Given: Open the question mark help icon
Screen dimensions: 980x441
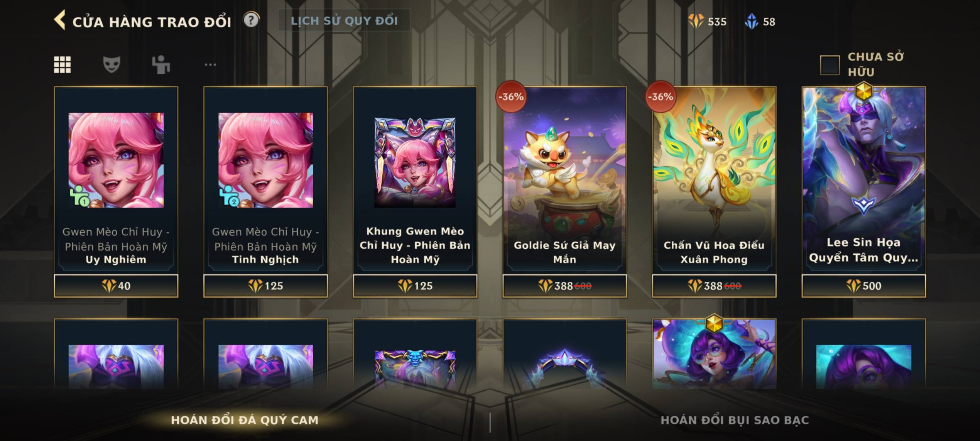Looking at the screenshot, I should [x=251, y=20].
